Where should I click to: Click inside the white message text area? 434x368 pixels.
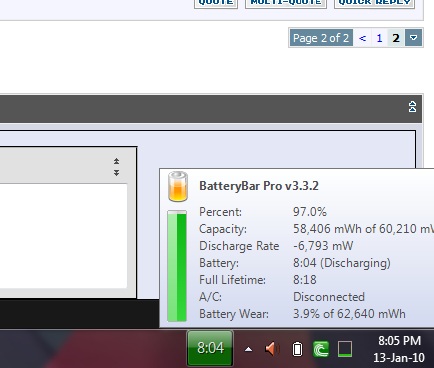[63, 236]
